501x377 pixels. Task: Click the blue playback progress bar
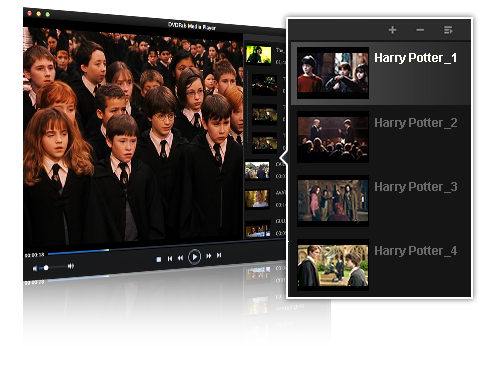[78, 252]
